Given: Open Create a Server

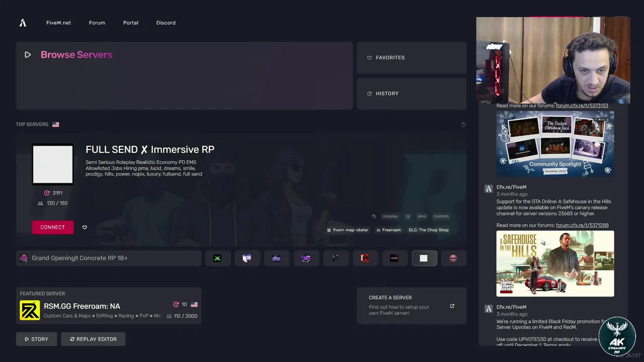Looking at the screenshot, I should click(x=412, y=306).
